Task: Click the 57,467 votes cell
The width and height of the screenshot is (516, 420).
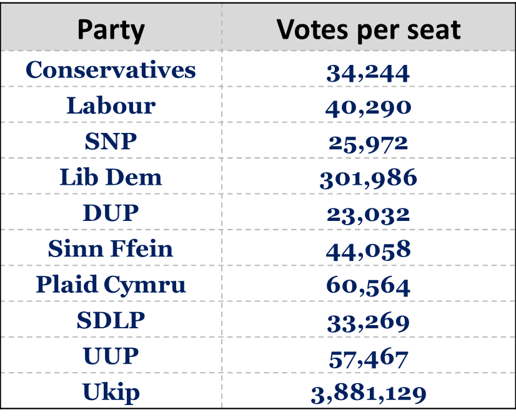Action: point(369,358)
